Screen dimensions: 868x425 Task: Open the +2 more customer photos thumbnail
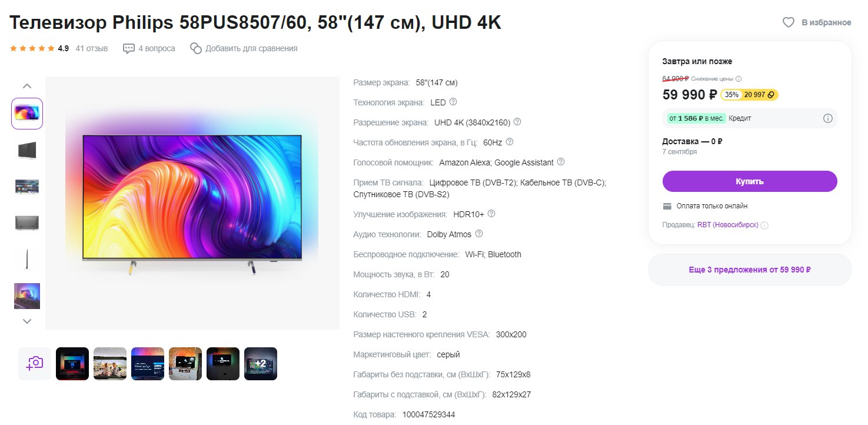click(x=261, y=364)
